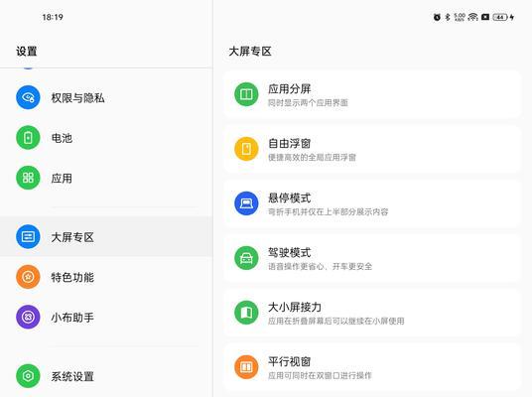Open the 特色功能 settings entry
This screenshot has width=532, height=397.
pyautogui.click(x=106, y=277)
